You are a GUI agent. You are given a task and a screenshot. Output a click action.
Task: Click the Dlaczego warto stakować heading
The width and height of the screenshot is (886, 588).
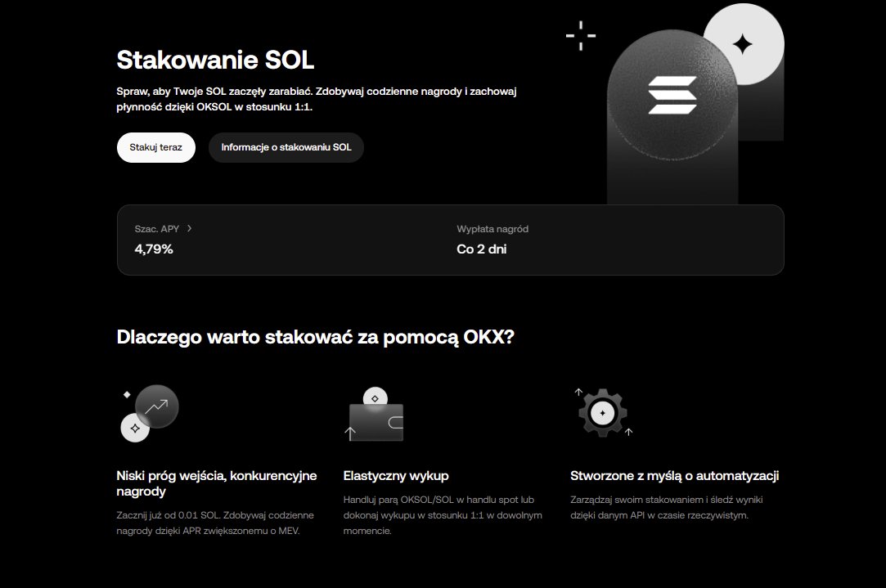315,337
